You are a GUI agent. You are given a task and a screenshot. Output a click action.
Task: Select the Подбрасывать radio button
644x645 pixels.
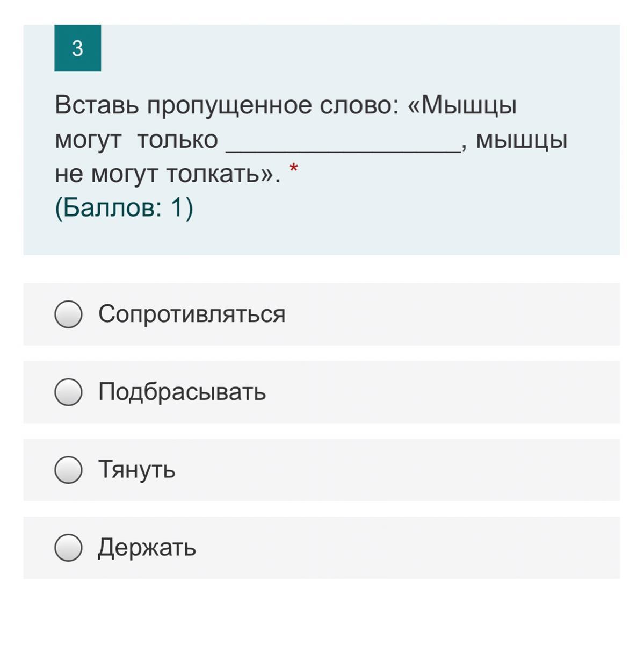[68, 392]
